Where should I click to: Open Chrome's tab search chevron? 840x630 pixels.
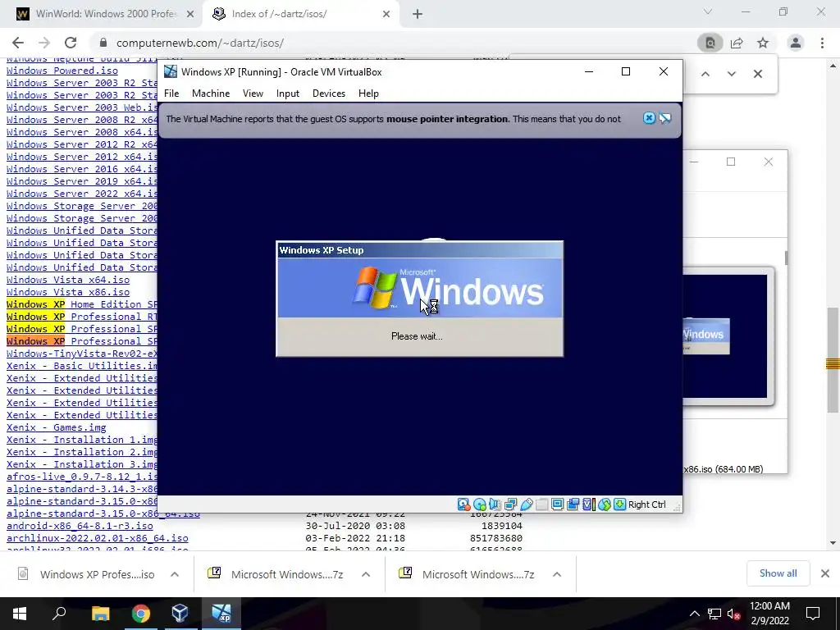tap(708, 11)
